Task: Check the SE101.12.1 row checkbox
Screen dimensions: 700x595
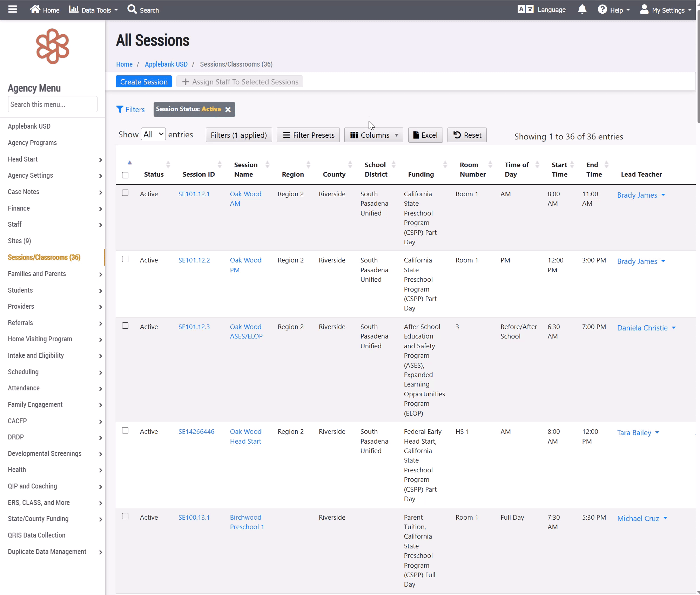Action: pyautogui.click(x=125, y=193)
